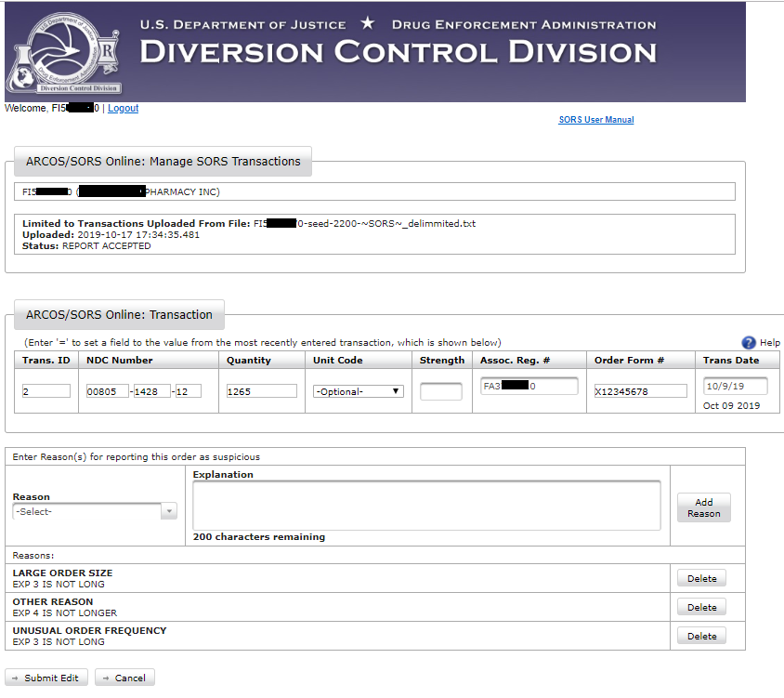Screen dimensions: 784x698
Task: Click the 'Strength' column header
Action: click(442, 361)
